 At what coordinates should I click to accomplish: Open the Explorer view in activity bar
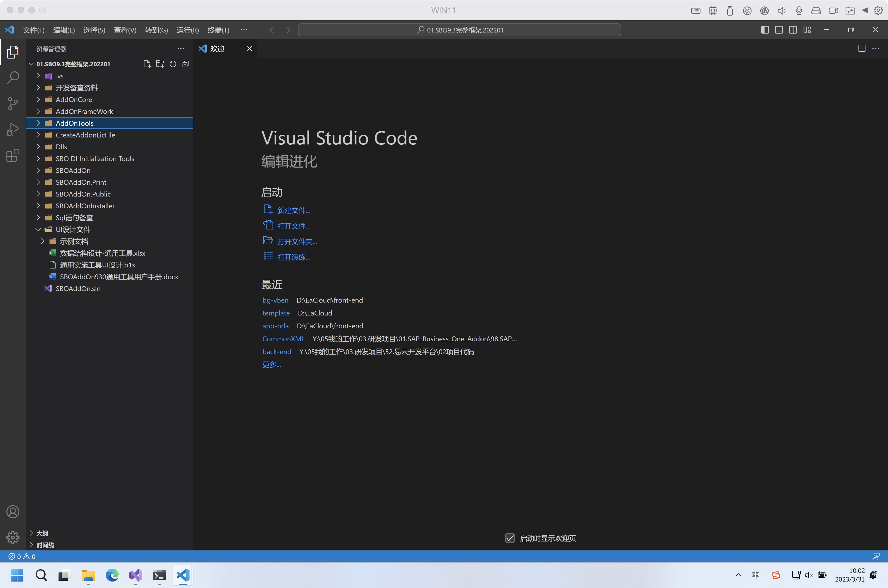[x=13, y=52]
